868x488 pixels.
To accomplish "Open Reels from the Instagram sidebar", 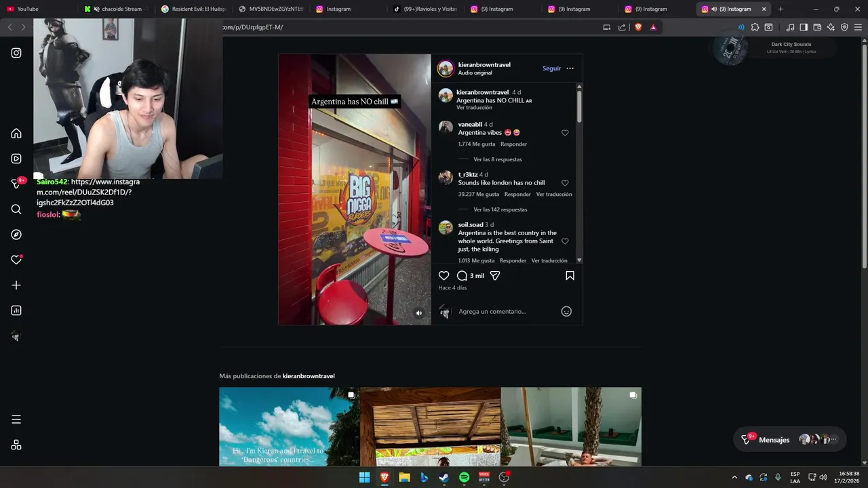I will [x=16, y=159].
